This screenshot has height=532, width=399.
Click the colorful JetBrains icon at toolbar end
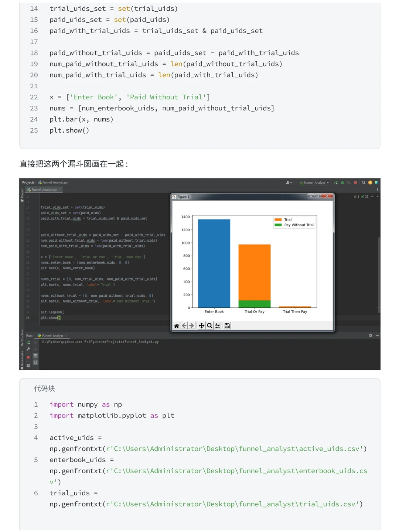tap(376, 183)
